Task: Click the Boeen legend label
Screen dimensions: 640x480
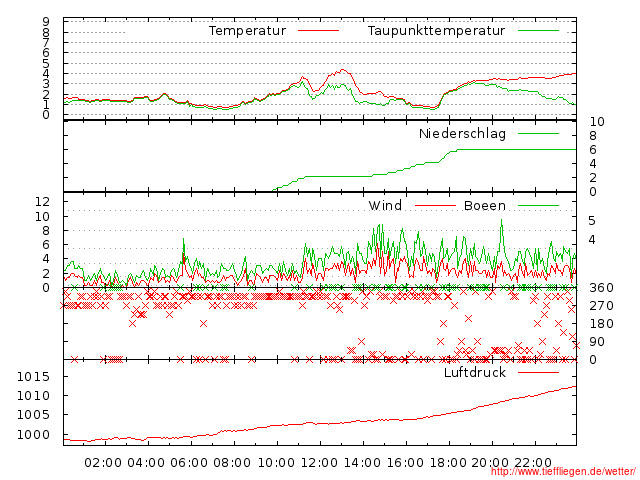Action: (484, 206)
